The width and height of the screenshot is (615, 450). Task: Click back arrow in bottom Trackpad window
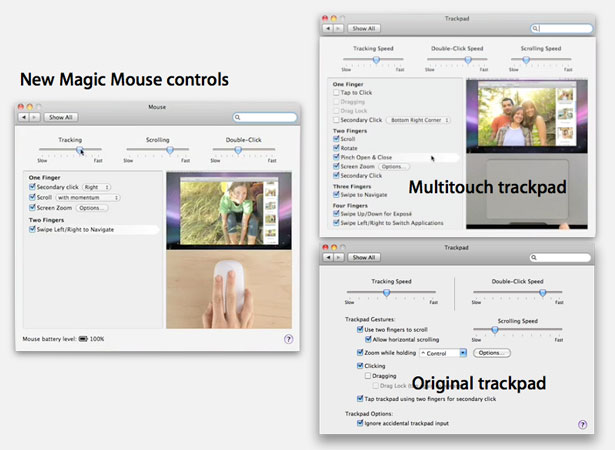pyautogui.click(x=328, y=257)
